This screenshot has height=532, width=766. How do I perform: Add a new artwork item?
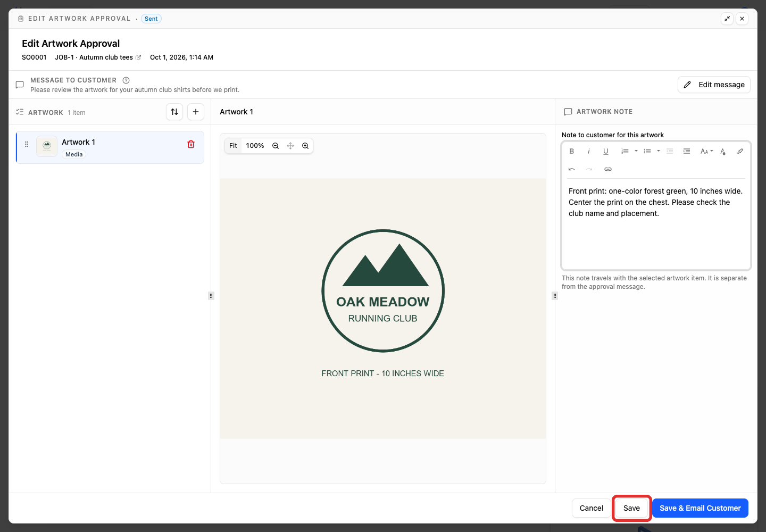[196, 112]
